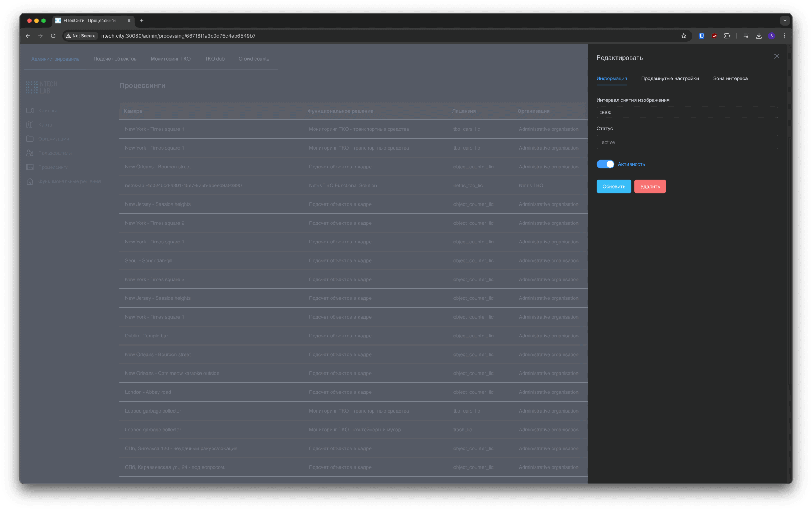This screenshot has height=510, width=812.
Task: Click the Обновить button
Action: (x=614, y=186)
